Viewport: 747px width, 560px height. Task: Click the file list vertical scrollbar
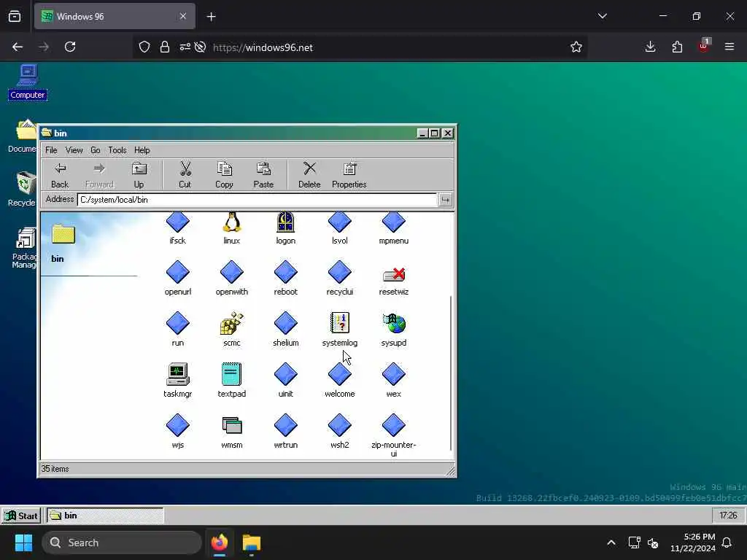(450, 373)
